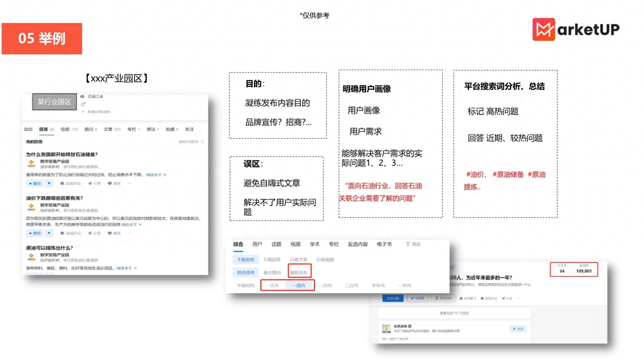Viewport: 644px width, 362px height.
Task: Open 长风未央 user avatar
Action: pyautogui.click(x=386, y=329)
